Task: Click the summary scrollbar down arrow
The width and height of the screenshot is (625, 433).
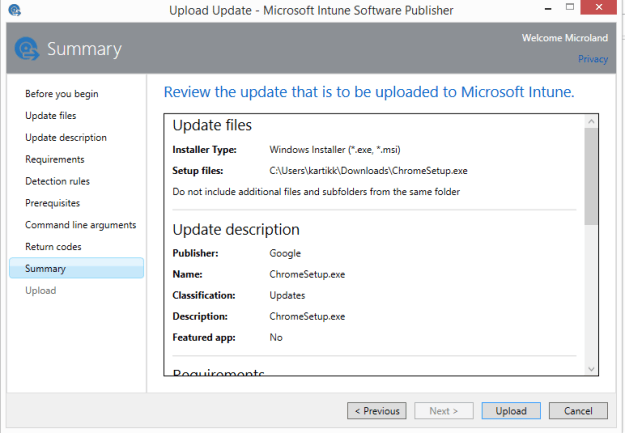Action: tap(591, 369)
